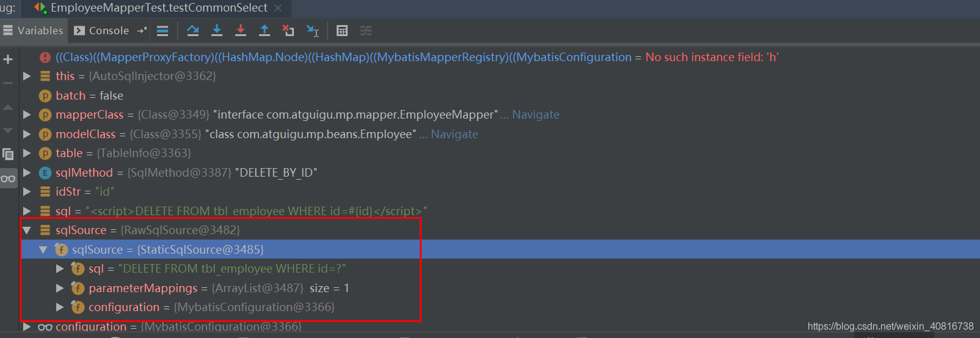Close EmployeeMapperTest.testCommonSelect debug tab
This screenshot has height=338, width=980.
[278, 8]
